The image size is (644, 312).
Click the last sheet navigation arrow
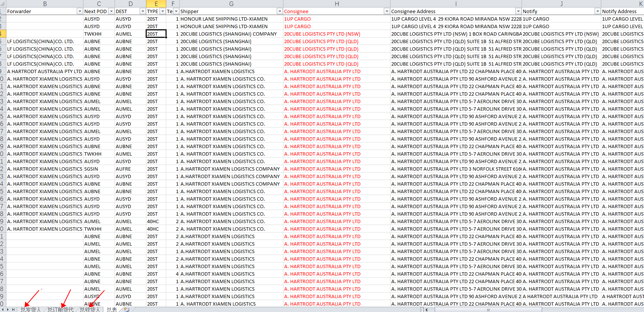point(14,309)
